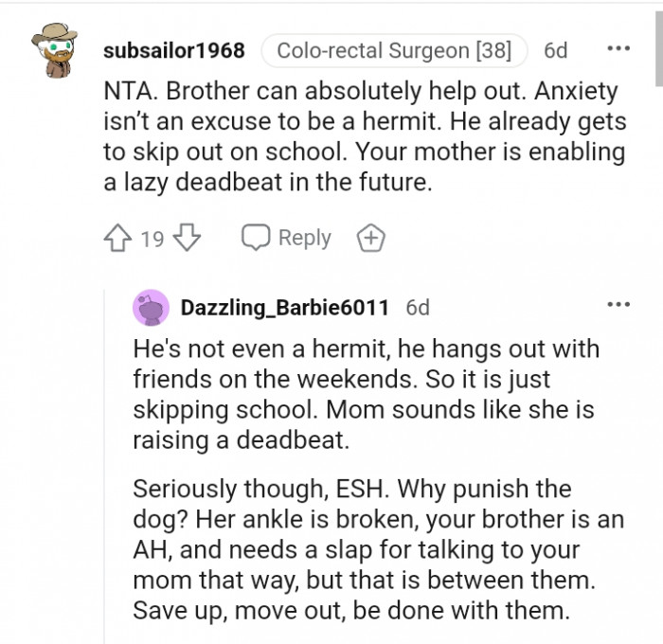The width and height of the screenshot is (663, 644).
Task: Open more options for Dazzling_Barbie6011's reply
Action: click(618, 305)
